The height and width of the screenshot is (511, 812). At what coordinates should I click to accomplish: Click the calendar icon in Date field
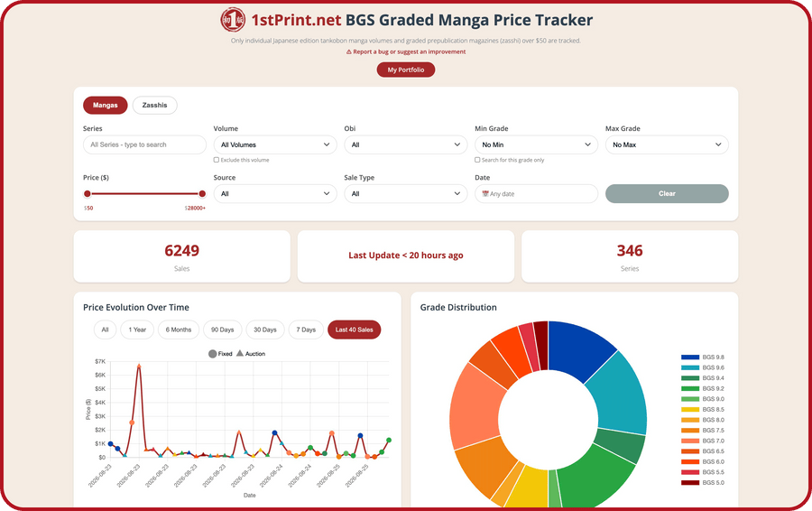tap(485, 194)
